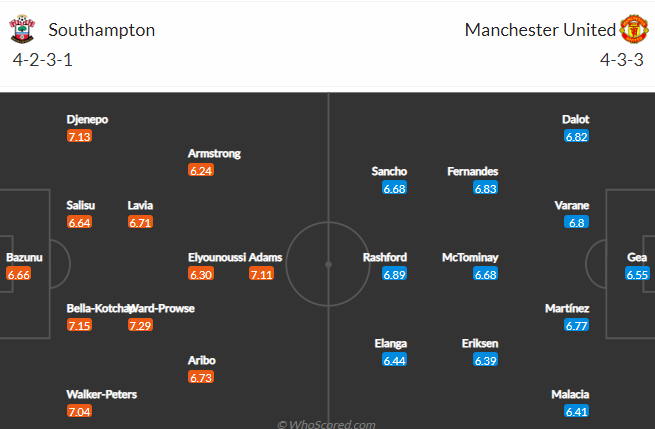Click Fernandes' 6.83 rating badge

click(485, 188)
